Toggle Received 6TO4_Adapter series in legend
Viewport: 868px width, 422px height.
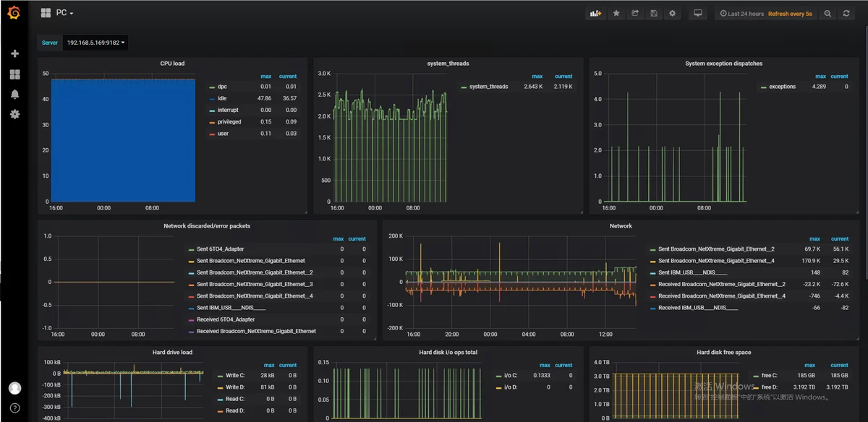[x=227, y=319]
